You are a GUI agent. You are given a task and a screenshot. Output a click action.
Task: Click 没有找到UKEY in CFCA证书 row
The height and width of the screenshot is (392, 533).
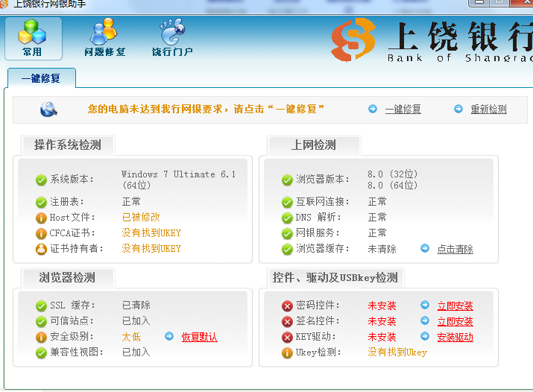click(151, 233)
